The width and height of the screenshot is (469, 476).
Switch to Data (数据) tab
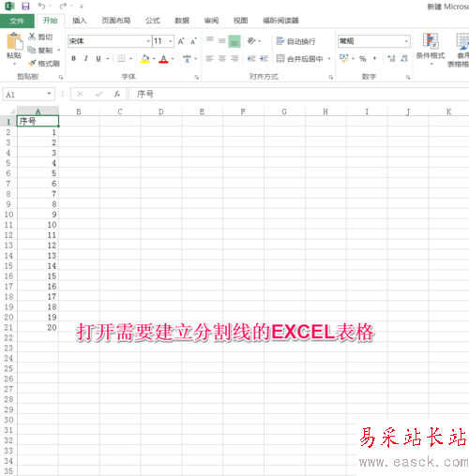click(x=182, y=21)
